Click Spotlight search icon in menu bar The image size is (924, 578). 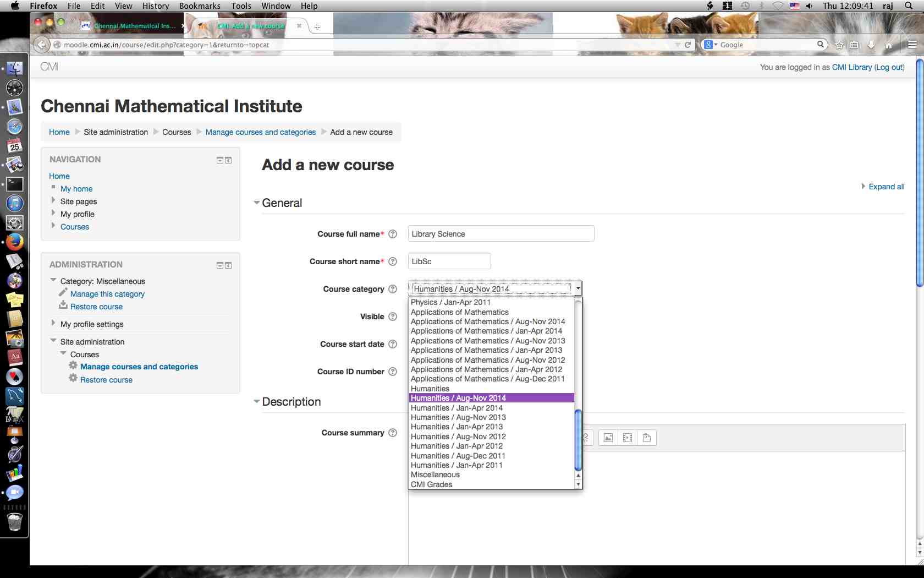pos(909,6)
